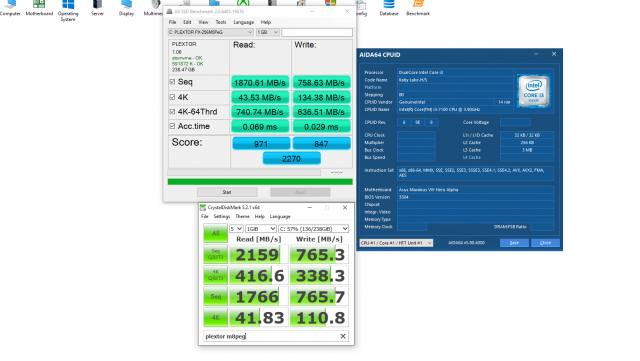Select the total score 2270 in AS SSD
The width and height of the screenshot is (640, 361).
[291, 158]
